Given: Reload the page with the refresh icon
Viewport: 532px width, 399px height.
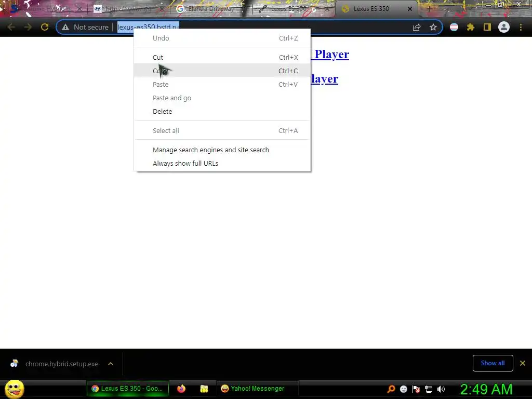Looking at the screenshot, I should pyautogui.click(x=45, y=27).
